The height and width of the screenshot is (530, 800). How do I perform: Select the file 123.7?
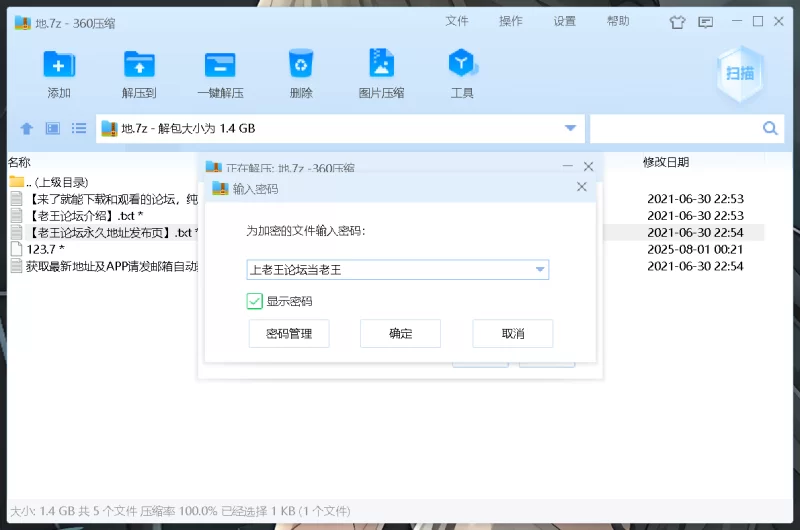pyautogui.click(x=38, y=249)
